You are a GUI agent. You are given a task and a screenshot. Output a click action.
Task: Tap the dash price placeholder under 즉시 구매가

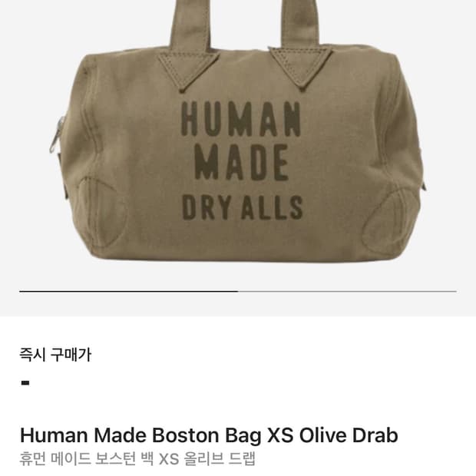pyautogui.click(x=25, y=383)
